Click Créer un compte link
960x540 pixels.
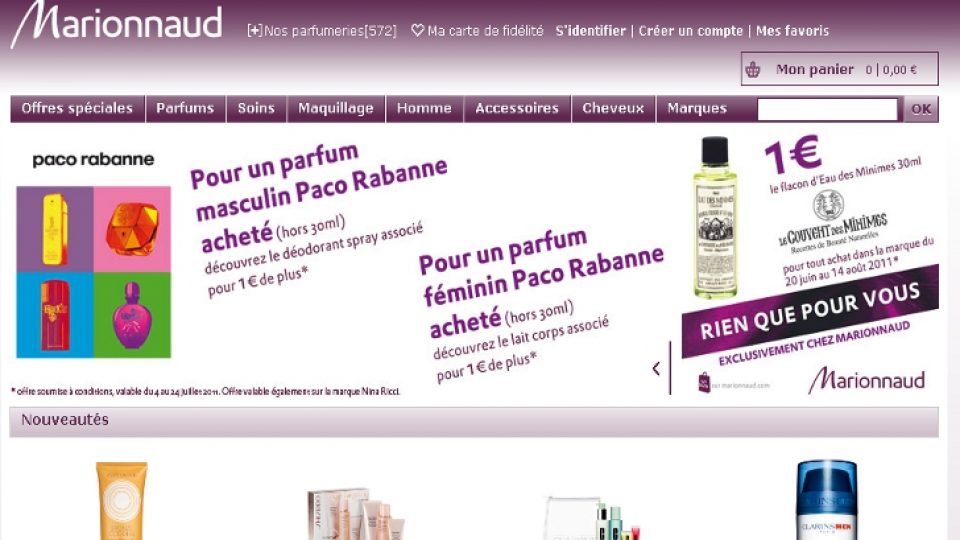click(691, 31)
